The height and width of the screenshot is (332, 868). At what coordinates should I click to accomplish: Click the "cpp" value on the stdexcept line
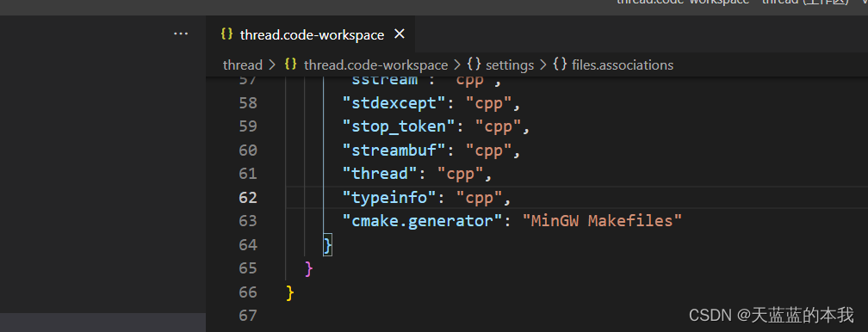489,103
